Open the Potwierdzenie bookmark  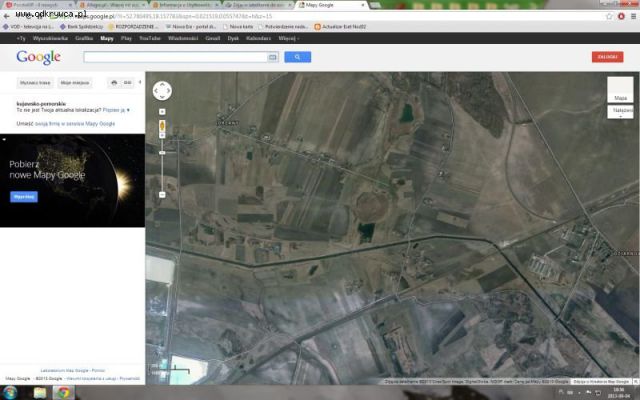(283, 27)
